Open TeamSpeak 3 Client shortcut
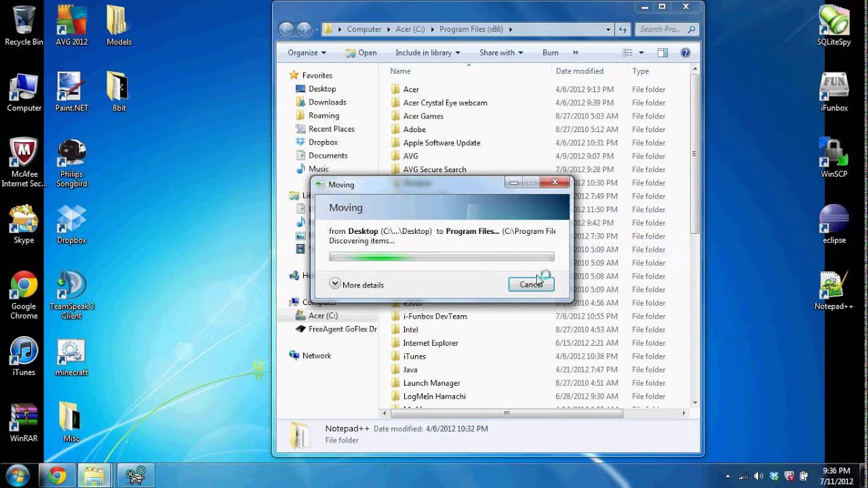Image resolution: width=868 pixels, height=488 pixels. [72, 296]
